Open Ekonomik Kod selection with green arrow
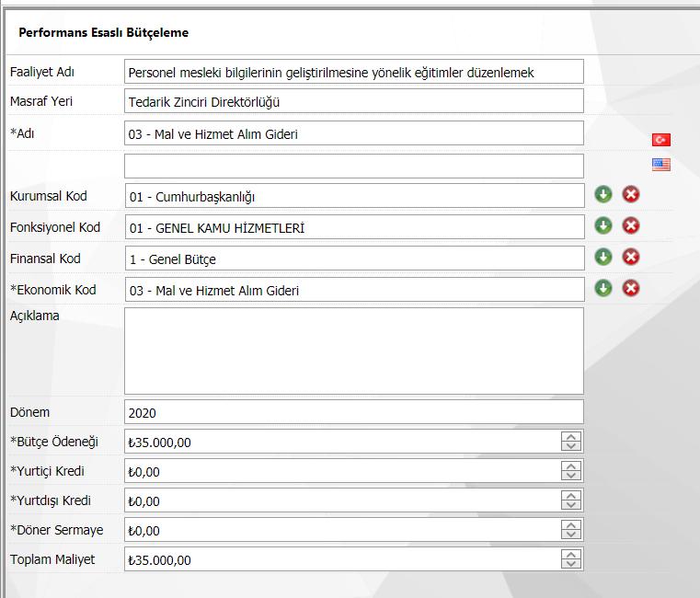Image resolution: width=700 pixels, height=598 pixels. (x=602, y=288)
